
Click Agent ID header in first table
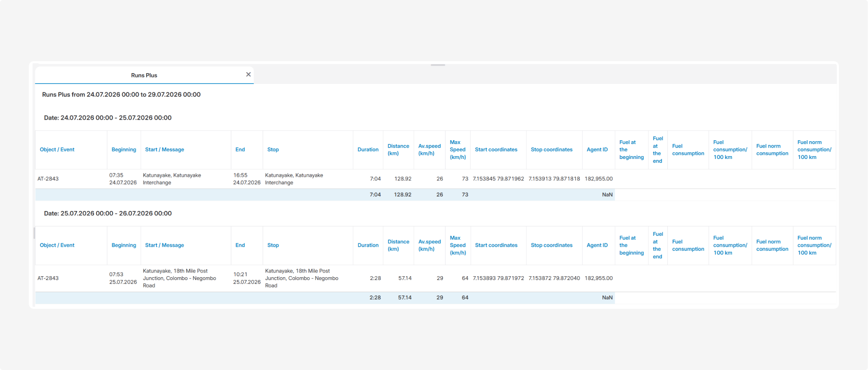(597, 150)
